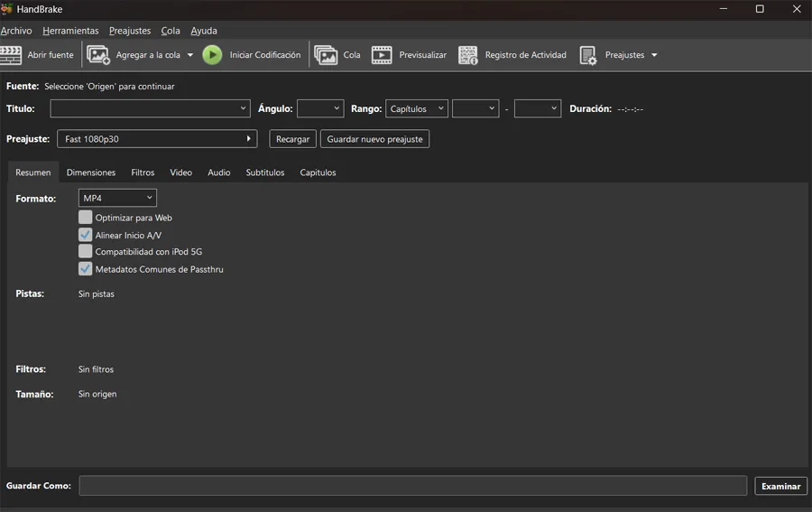
Task: Disable Metadatos Comunes de Passthru checkbox
Action: [86, 269]
